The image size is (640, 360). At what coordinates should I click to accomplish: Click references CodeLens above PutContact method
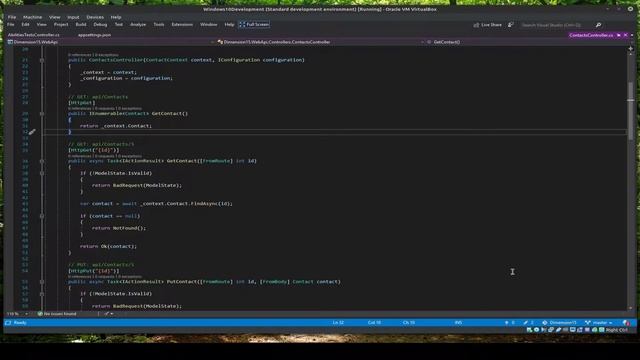(x=105, y=277)
